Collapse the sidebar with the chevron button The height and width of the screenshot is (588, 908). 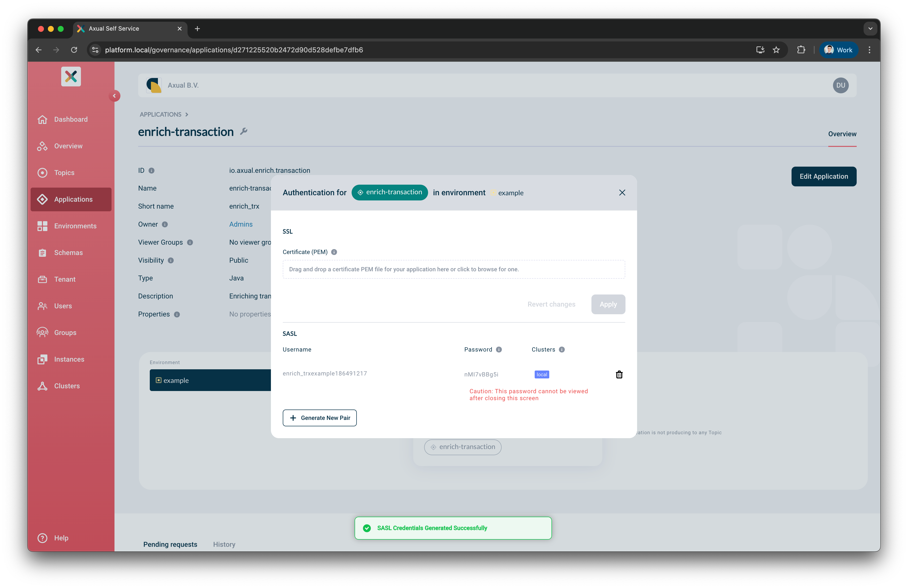(114, 96)
